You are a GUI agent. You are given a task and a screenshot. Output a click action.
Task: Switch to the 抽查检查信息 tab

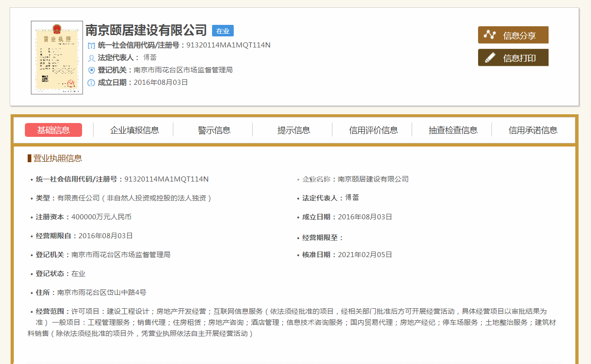(453, 130)
